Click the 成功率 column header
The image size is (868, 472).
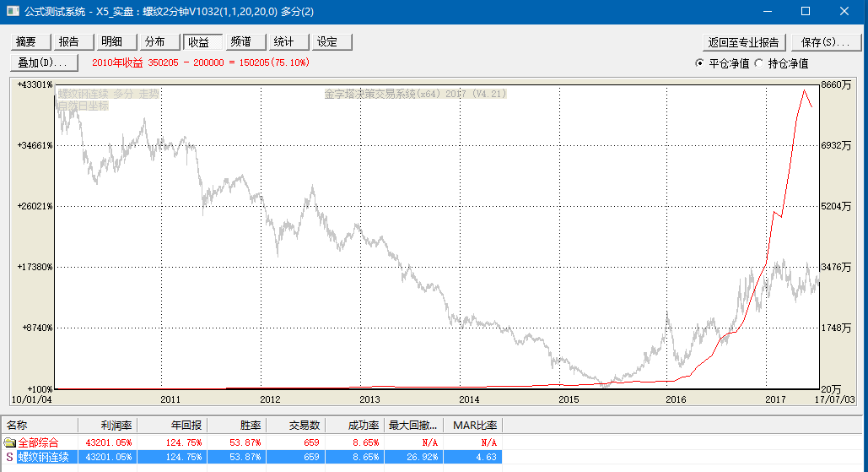[x=355, y=426]
